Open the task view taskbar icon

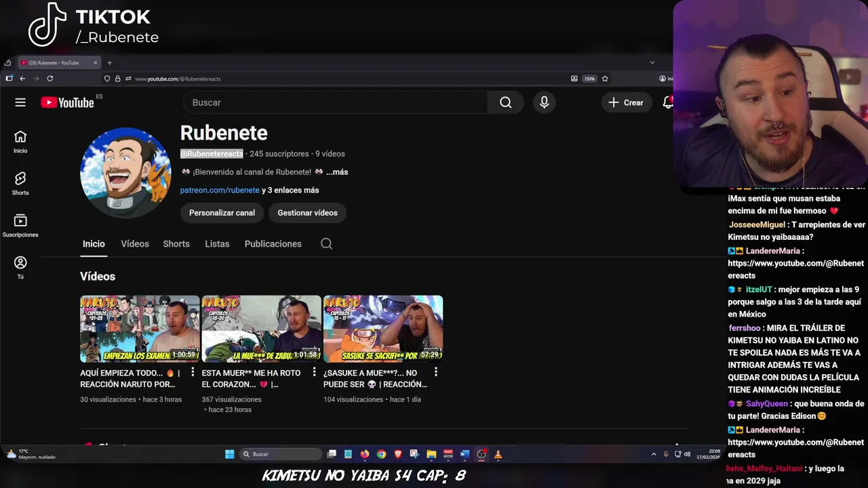(x=332, y=454)
